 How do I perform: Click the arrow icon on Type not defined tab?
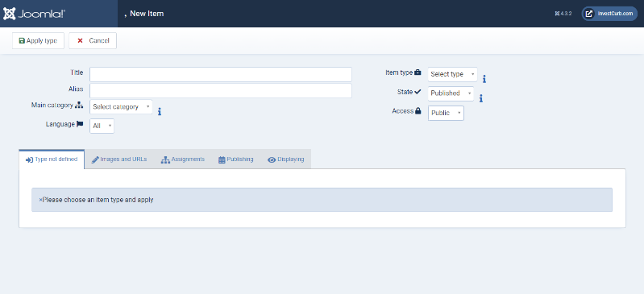click(29, 159)
